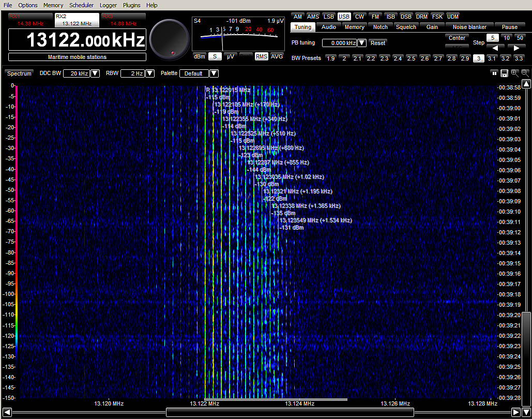532x419 pixels.
Task: Open the Pause tab
Action: click(510, 27)
